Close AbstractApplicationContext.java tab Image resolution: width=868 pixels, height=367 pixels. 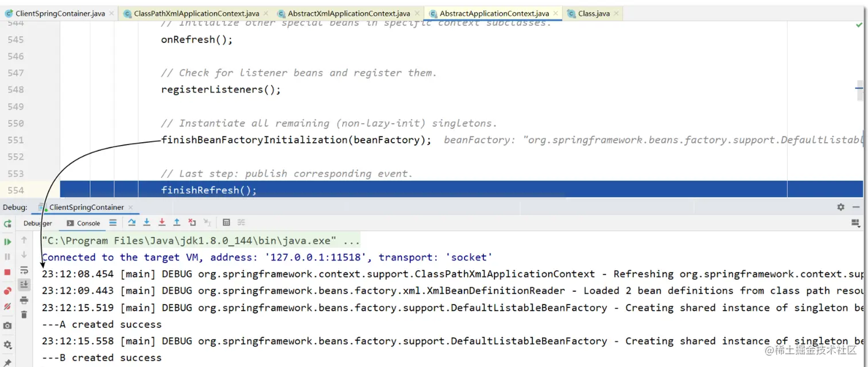556,13
